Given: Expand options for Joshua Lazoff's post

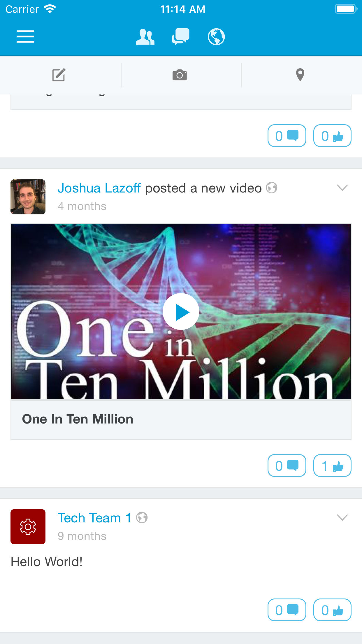Looking at the screenshot, I should pos(342,188).
